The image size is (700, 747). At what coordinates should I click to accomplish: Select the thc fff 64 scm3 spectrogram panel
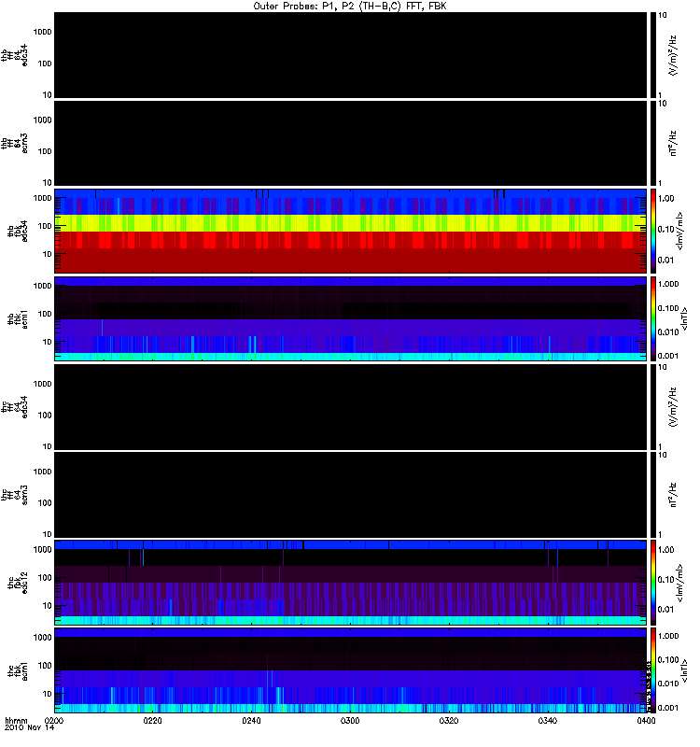point(351,495)
